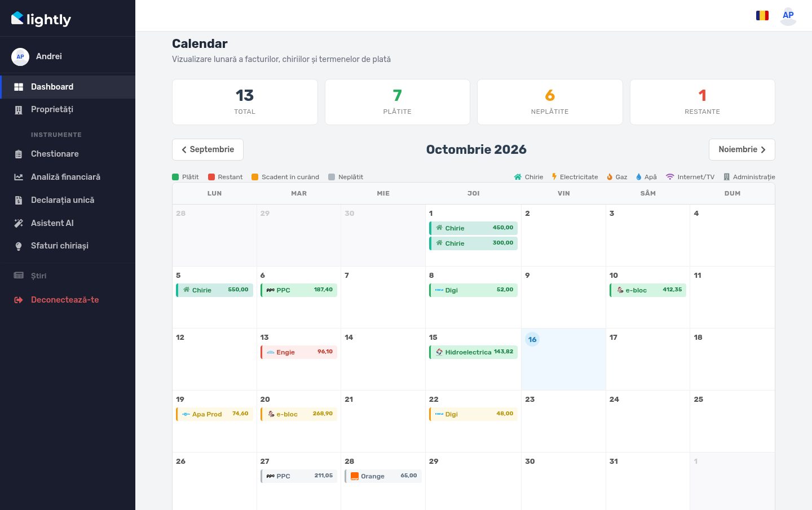
Task: Open the PPC 211,05 bill
Action: tap(299, 476)
